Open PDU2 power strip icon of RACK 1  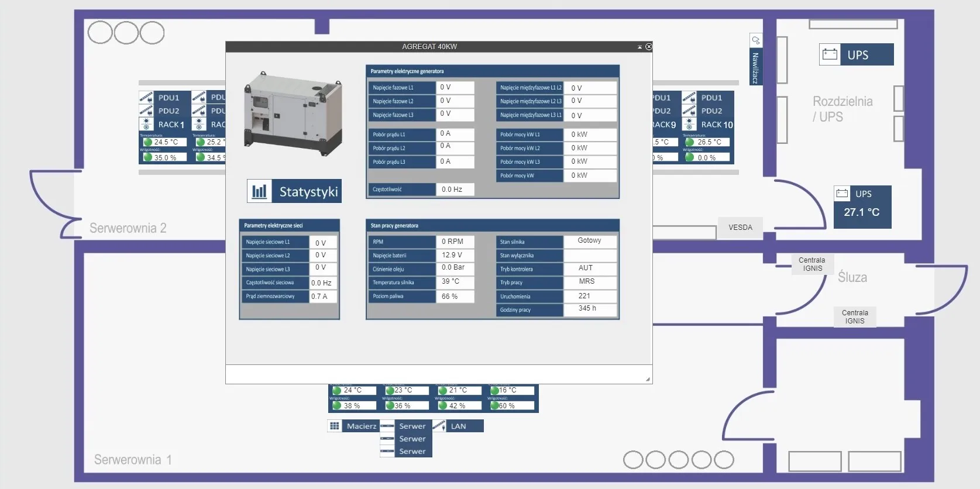(x=146, y=111)
